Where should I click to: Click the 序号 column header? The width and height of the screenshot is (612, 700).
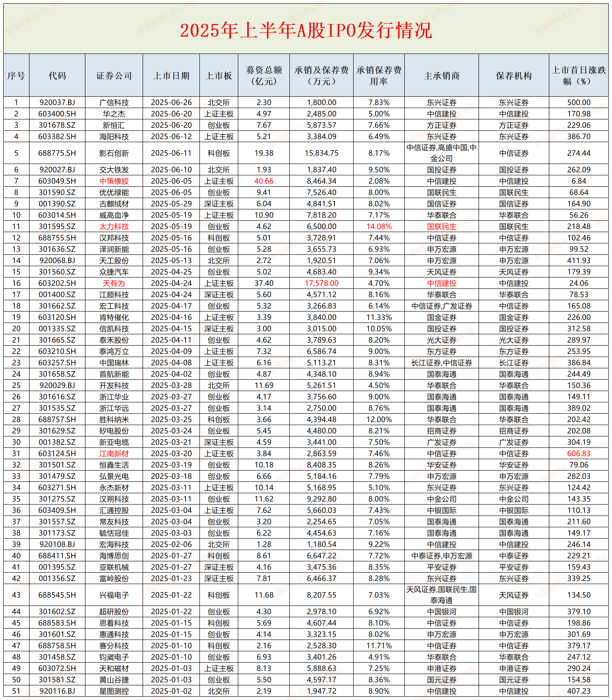16,76
